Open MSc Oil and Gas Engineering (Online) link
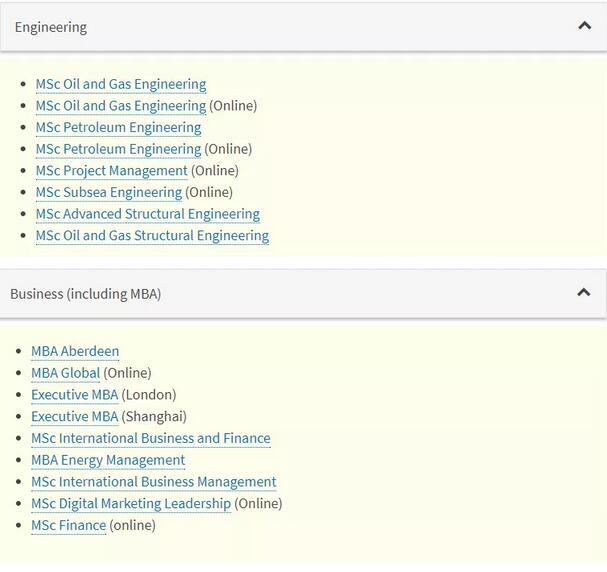The image size is (607, 572). [x=120, y=106]
